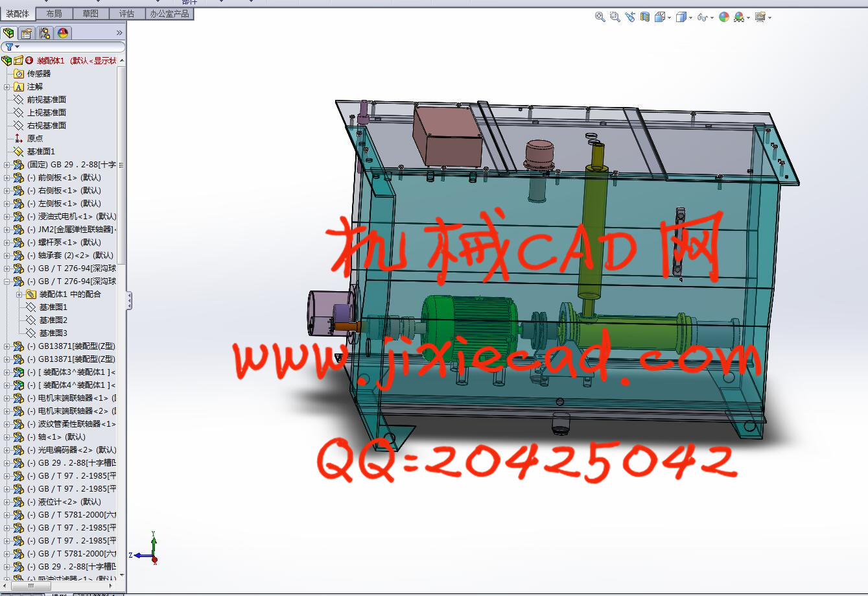Click the Previous View icon

629,18
